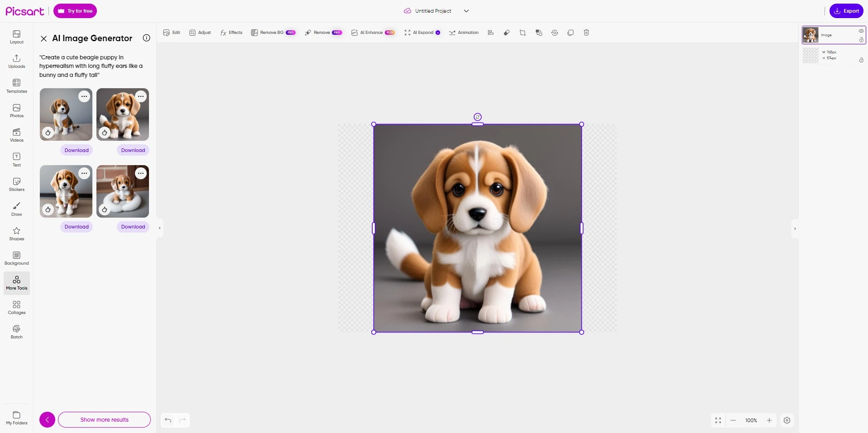This screenshot has height=433, width=868.
Task: Click AI Expand in toolbar
Action: (x=422, y=33)
